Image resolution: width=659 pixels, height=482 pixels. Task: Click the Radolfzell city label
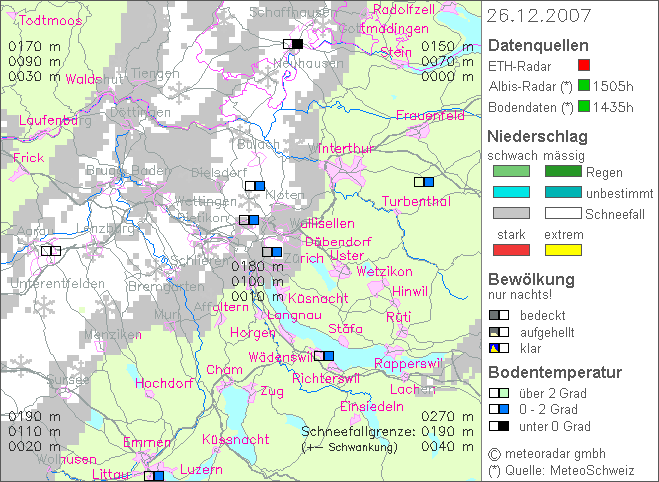404,9
